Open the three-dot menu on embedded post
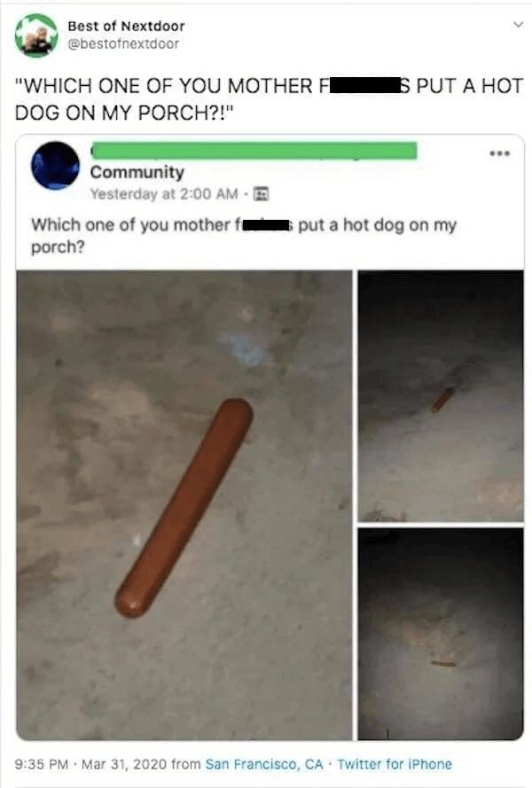 pos(500,153)
